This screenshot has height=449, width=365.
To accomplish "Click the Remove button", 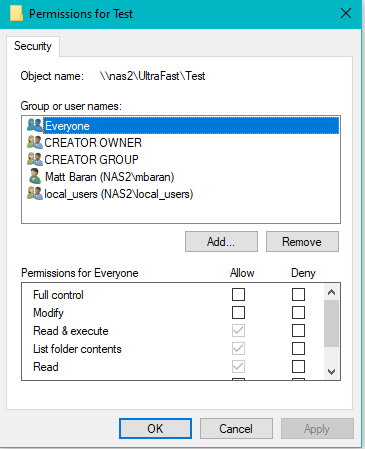I will 302,242.
